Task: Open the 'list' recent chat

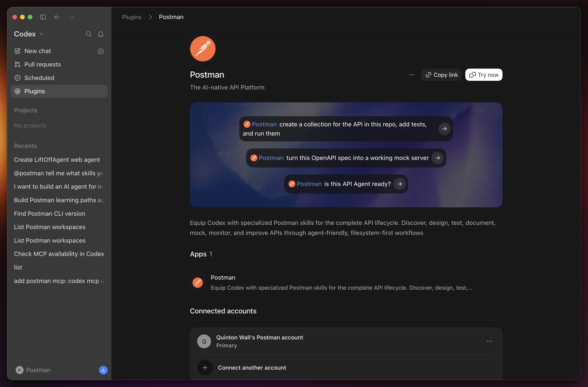Action: pyautogui.click(x=59, y=268)
